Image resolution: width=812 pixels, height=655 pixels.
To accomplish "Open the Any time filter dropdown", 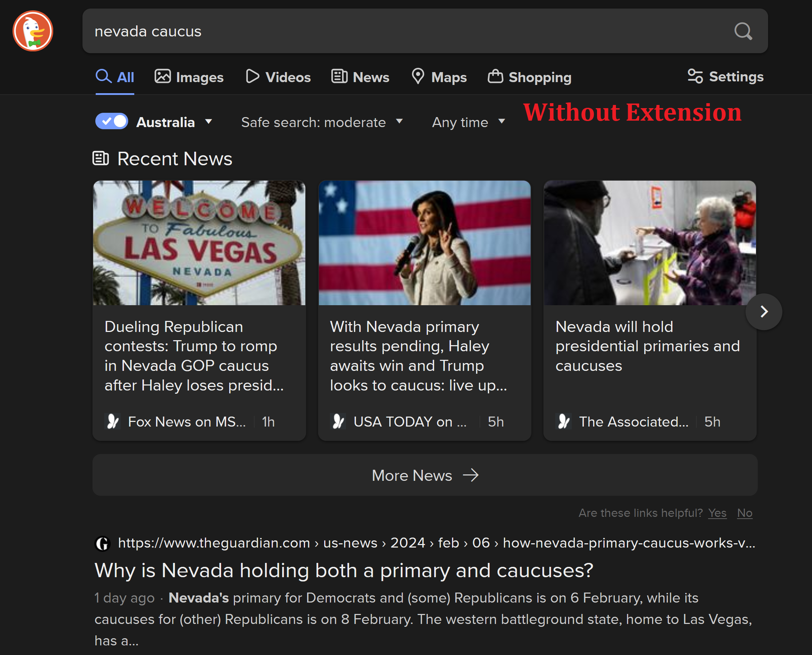I will tap(468, 122).
